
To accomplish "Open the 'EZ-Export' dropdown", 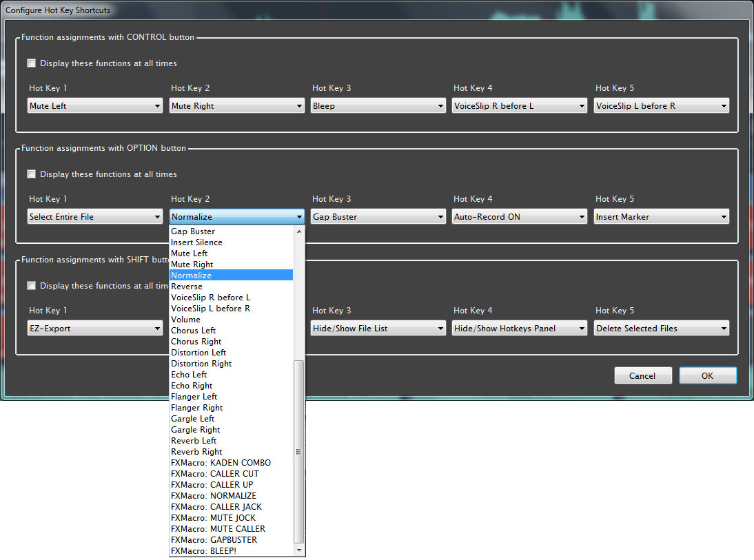I will pyautogui.click(x=94, y=329).
